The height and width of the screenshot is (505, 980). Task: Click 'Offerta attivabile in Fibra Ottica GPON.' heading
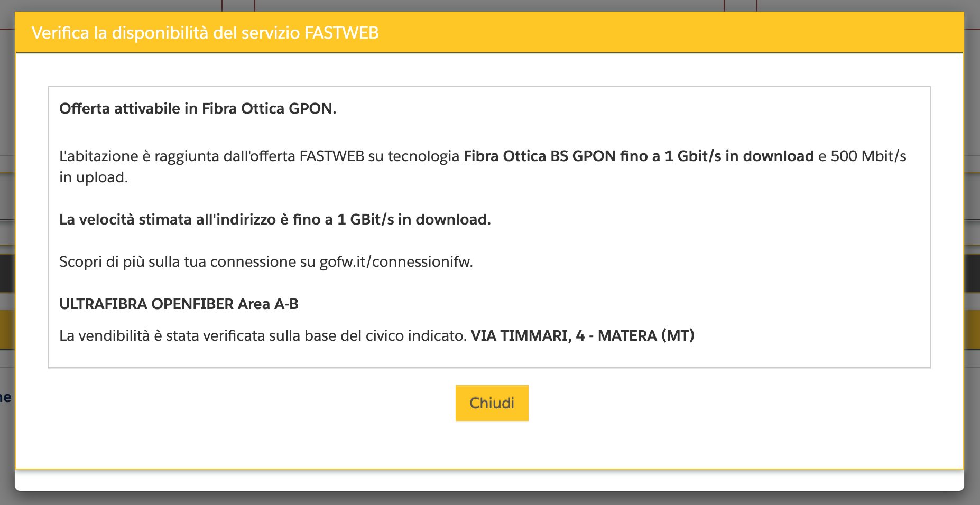click(x=198, y=109)
